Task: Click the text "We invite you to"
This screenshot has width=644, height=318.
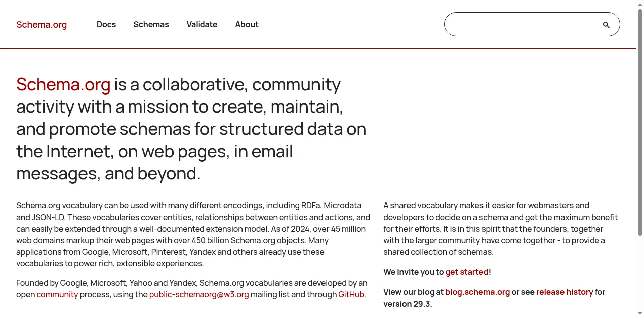Action: click(414, 272)
